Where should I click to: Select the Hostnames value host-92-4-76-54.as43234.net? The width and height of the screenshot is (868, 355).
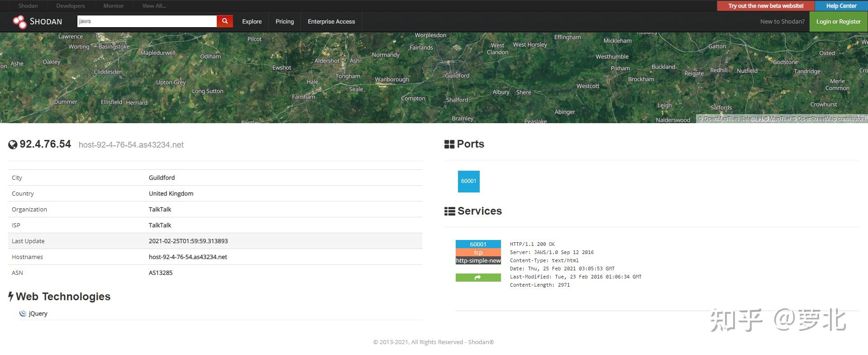pos(188,257)
